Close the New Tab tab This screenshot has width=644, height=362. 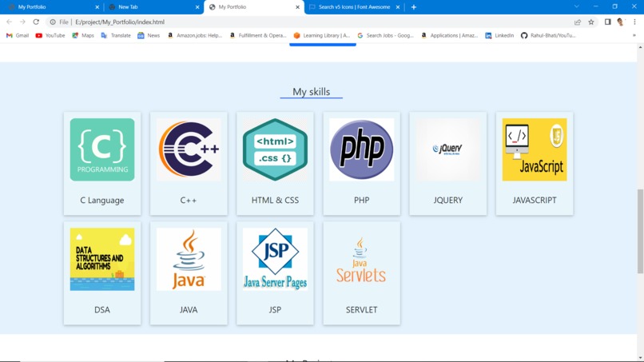click(197, 7)
